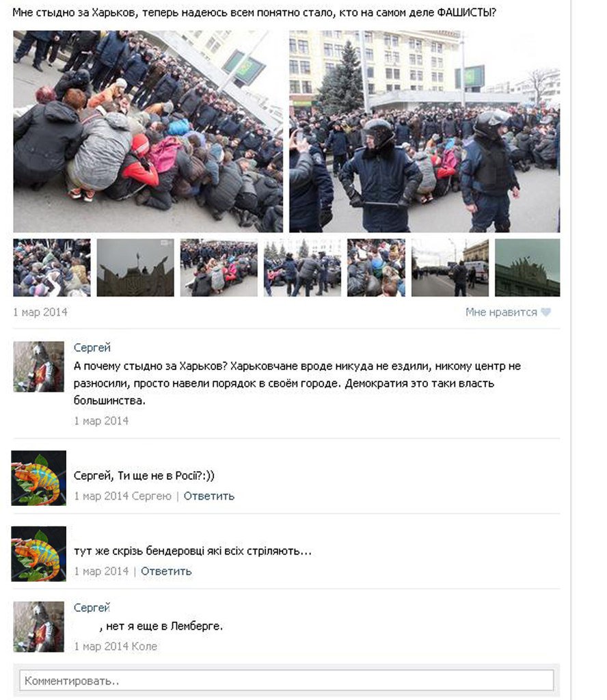Image resolution: width=607 pixels, height=700 pixels.
Task: Click Ответить under the Росії comment
Action: point(209,496)
